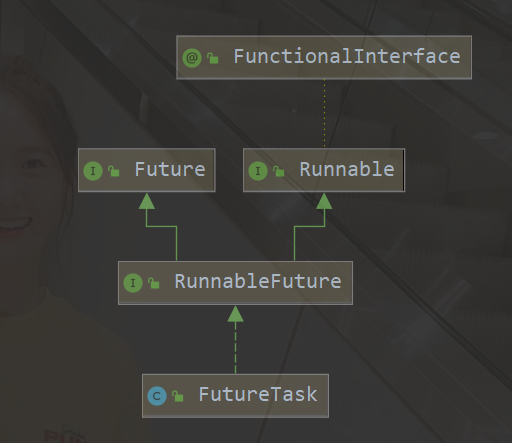Click the arrowhead below the RunnableFuture node
This screenshot has width=512, height=443.
(x=235, y=314)
